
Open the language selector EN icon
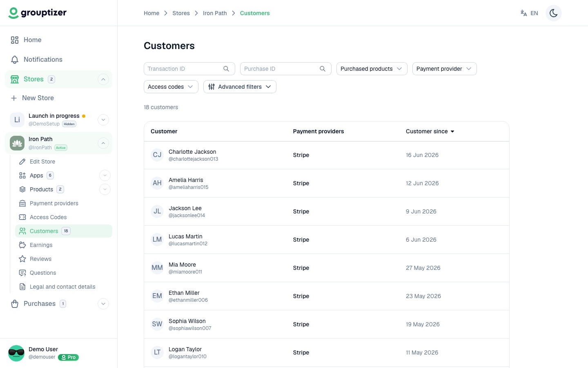coord(523,13)
